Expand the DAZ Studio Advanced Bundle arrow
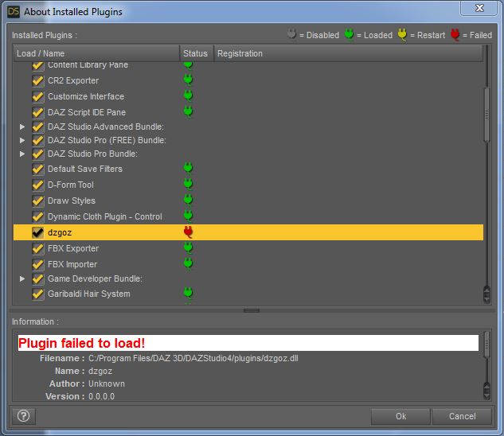 click(x=22, y=127)
